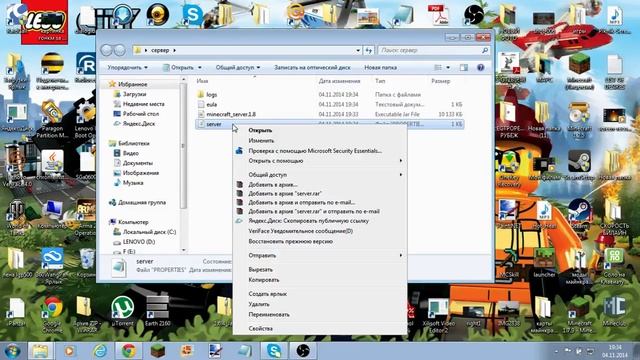The height and width of the screenshot is (360, 640).
Task: Open Google Chrome on taskbar
Action: pyautogui.click(x=129, y=351)
